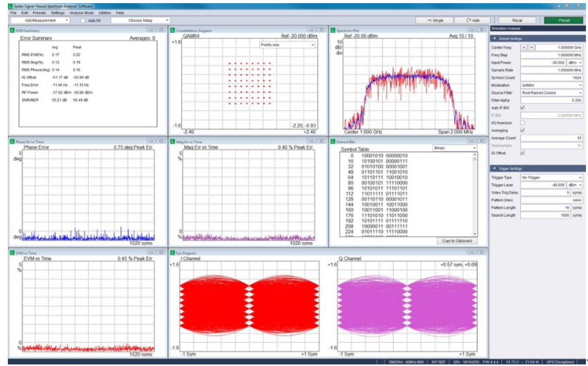Enable the Auto Fit checkbox

(83, 20)
